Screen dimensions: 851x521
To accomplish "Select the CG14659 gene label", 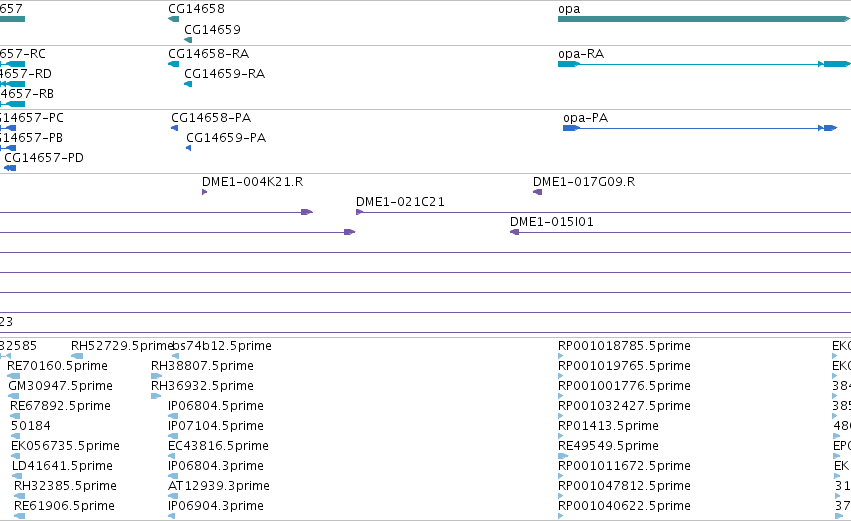I will 212,29.
